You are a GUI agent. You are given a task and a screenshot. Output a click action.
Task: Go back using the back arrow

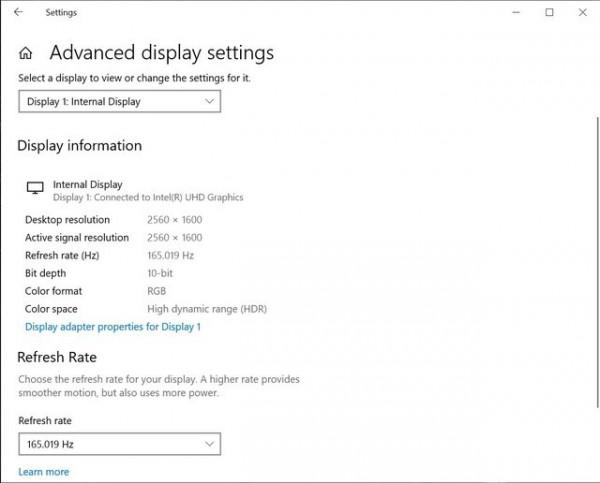[18, 13]
